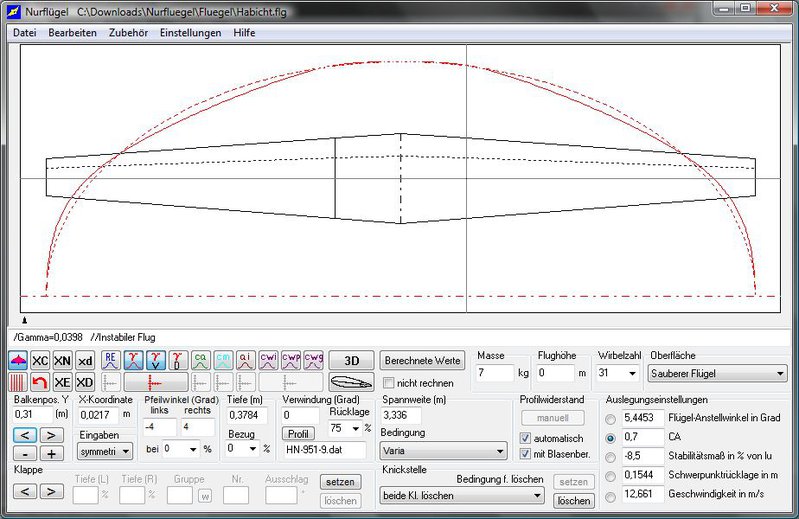Click the red undo arrow icon

pos(40,382)
